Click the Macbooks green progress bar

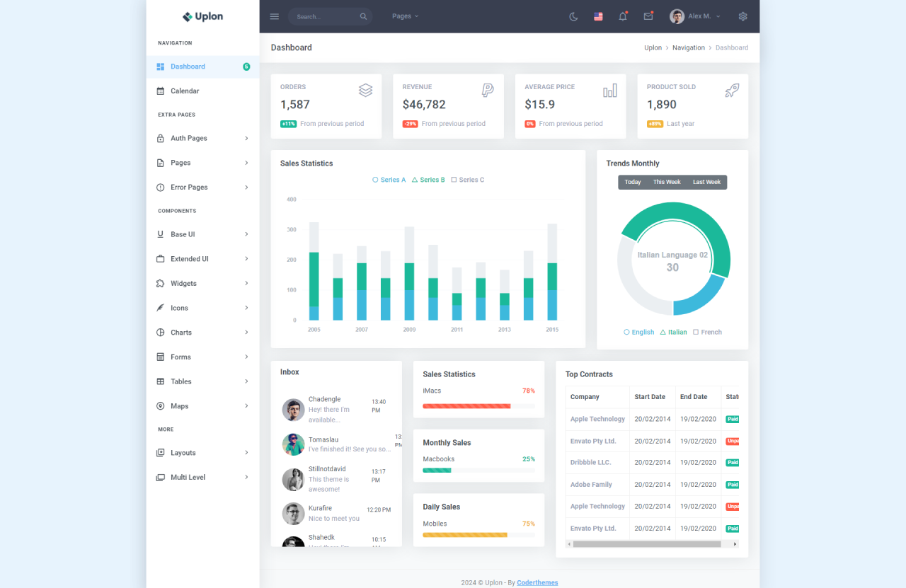click(x=437, y=471)
